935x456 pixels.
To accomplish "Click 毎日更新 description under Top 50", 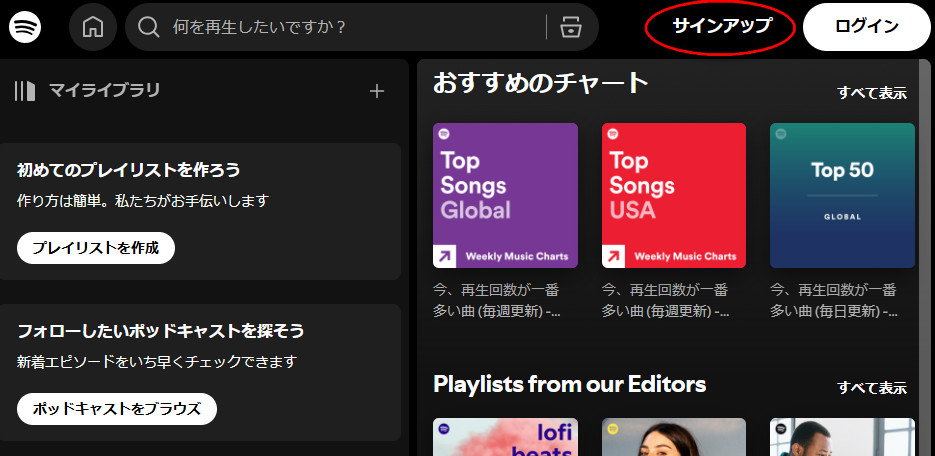I will coord(833,300).
